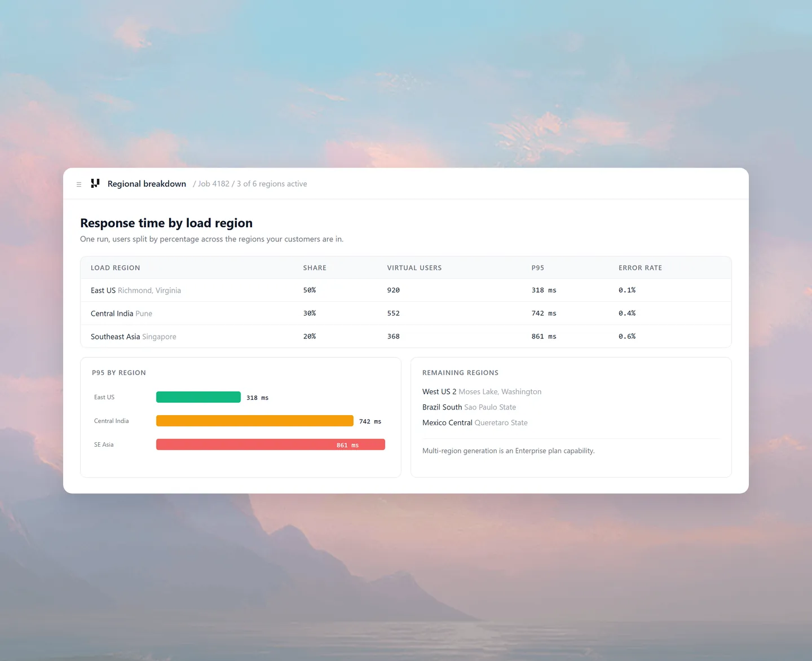Click the 0.4% error rate
Screen dimensions: 812x661
click(x=627, y=314)
